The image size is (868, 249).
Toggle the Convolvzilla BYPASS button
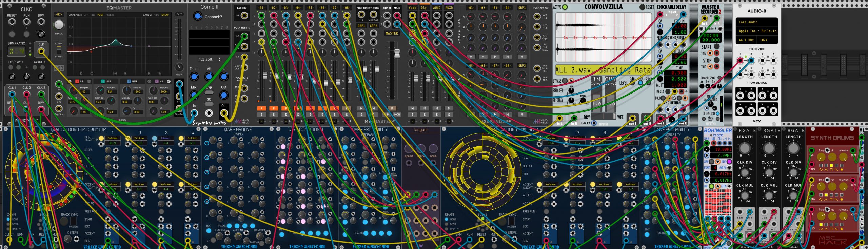[x=565, y=81]
